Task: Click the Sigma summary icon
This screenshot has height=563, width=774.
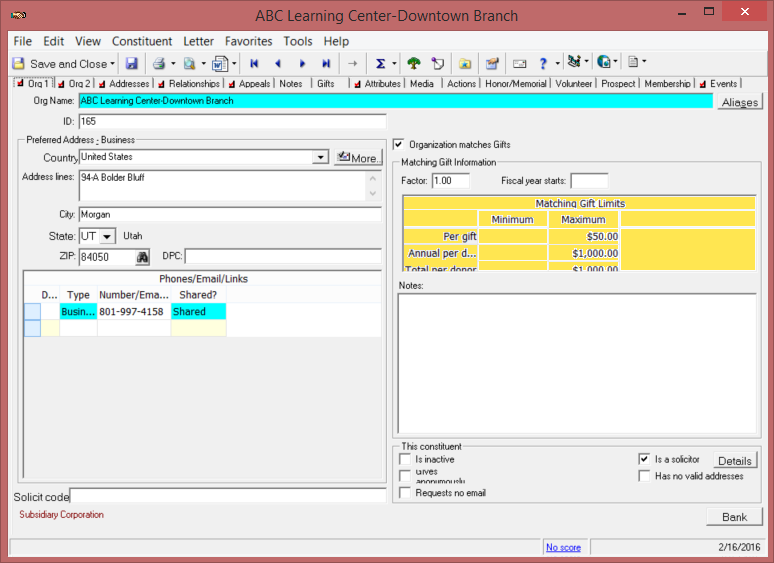Action: (x=381, y=63)
